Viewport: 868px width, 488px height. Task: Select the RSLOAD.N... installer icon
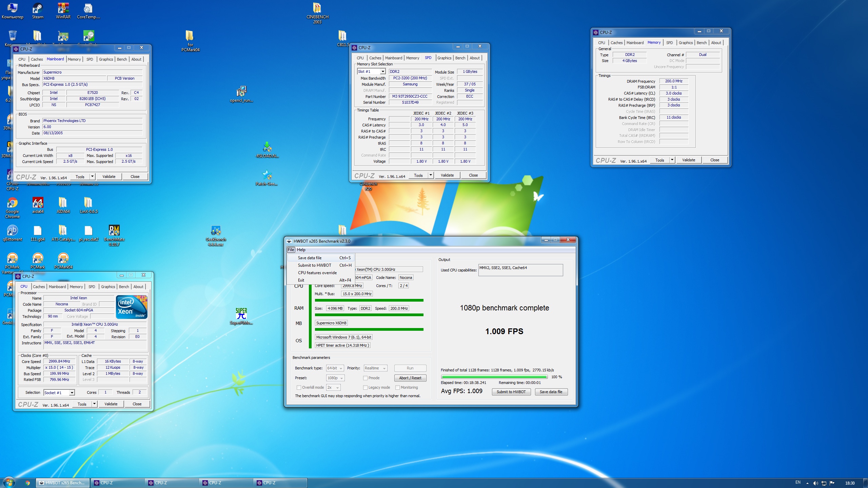[x=267, y=150]
